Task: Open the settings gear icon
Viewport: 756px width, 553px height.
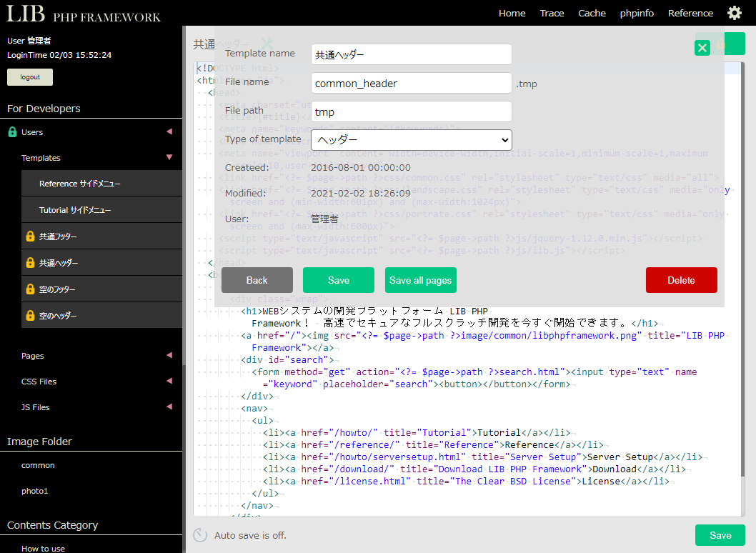Action: pyautogui.click(x=734, y=13)
